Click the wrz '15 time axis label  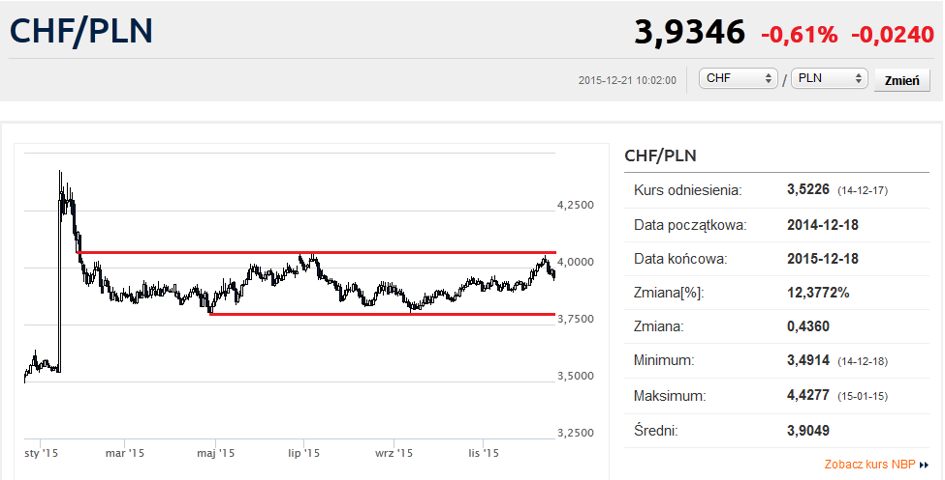point(394,453)
